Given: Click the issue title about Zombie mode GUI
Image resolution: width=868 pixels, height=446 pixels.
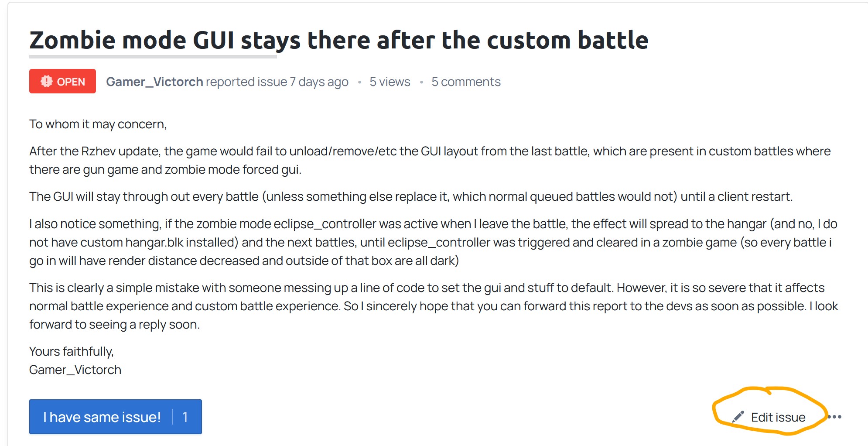Looking at the screenshot, I should pyautogui.click(x=338, y=40).
